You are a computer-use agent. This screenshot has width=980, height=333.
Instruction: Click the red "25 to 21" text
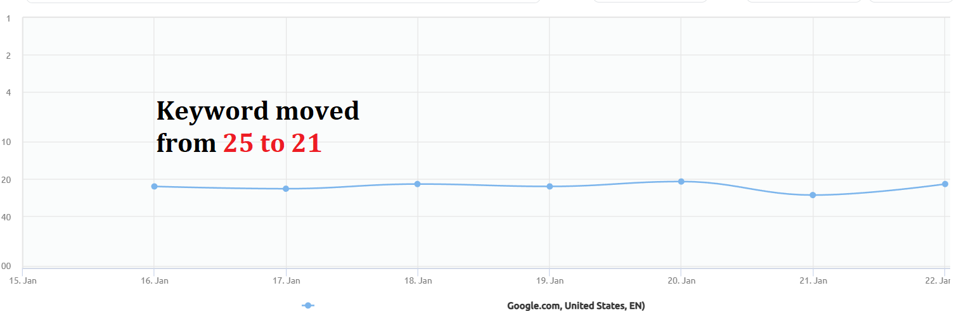(x=273, y=144)
